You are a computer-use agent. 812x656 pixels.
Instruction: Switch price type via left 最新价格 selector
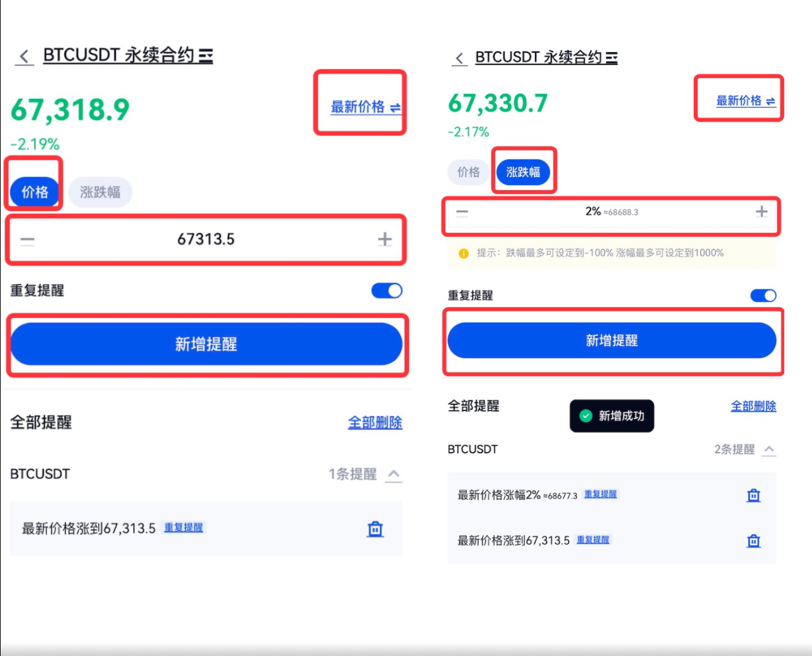click(x=366, y=107)
